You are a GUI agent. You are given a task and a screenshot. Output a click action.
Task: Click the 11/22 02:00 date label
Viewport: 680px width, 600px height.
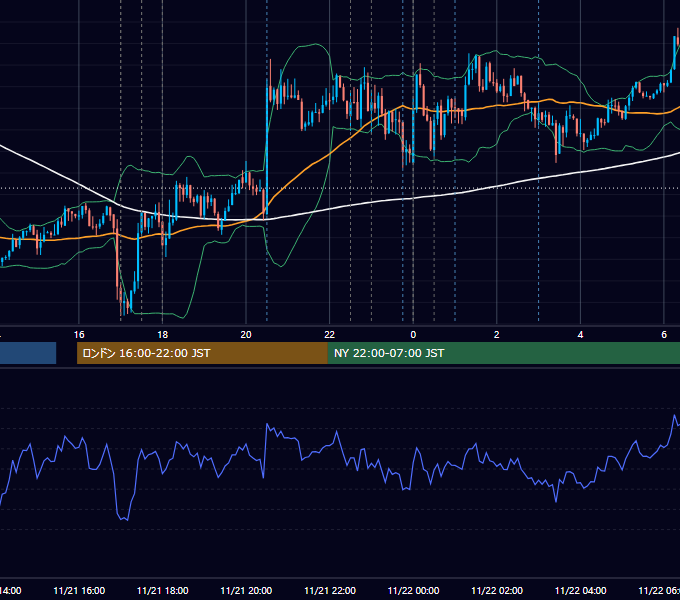pos(497,590)
